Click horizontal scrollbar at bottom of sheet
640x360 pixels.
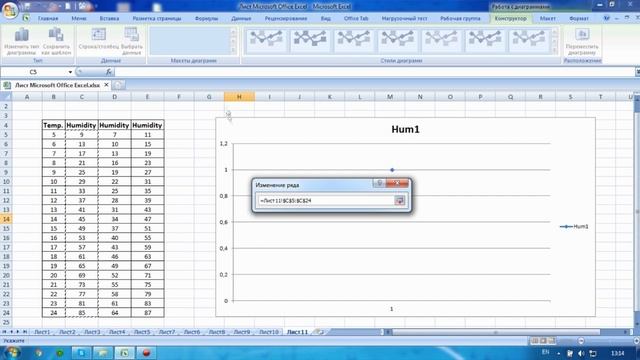click(496, 332)
